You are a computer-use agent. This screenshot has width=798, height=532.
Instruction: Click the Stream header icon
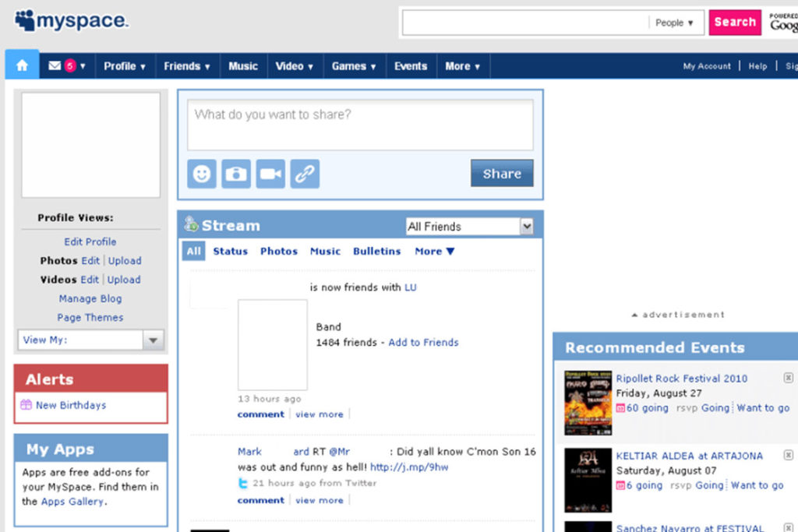point(191,224)
